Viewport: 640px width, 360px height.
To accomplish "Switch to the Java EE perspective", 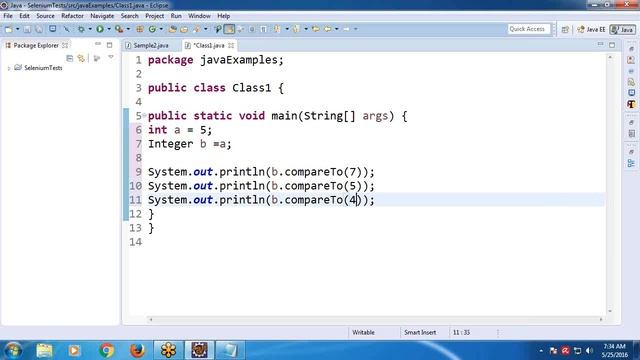I will (591, 29).
